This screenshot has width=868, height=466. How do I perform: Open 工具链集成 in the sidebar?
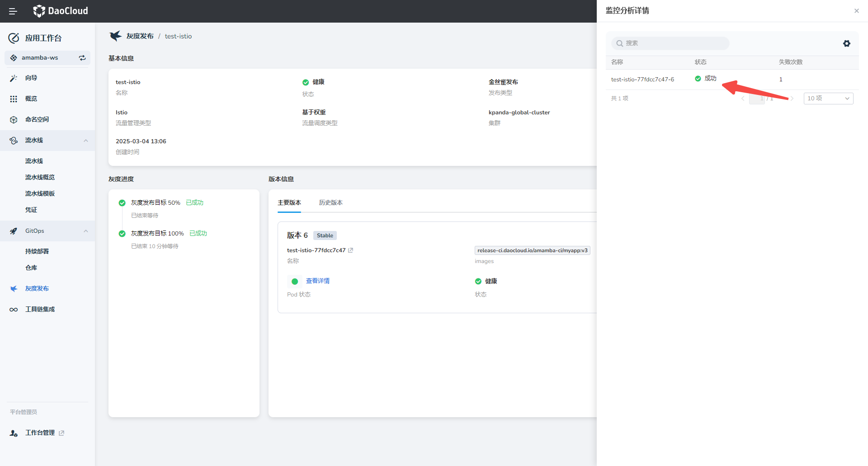(x=40, y=310)
